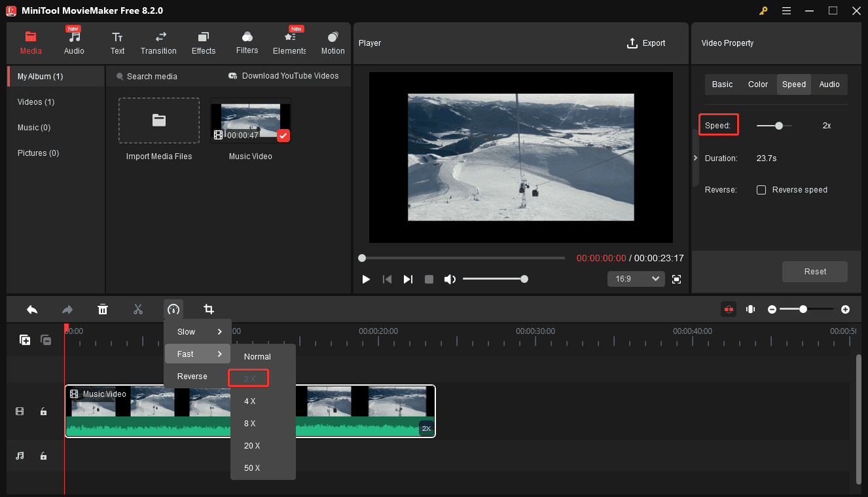Play the video preview
Image resolution: width=868 pixels, height=497 pixels.
pos(366,280)
